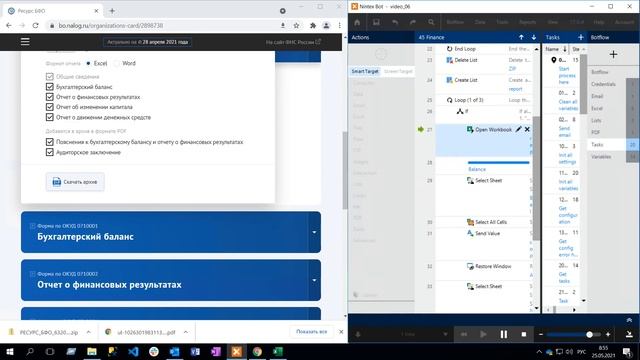This screenshot has height=360, width=640.
Task: Toggle Пояснения к бухгалтерскому балансу checkbox
Action: pos(50,142)
